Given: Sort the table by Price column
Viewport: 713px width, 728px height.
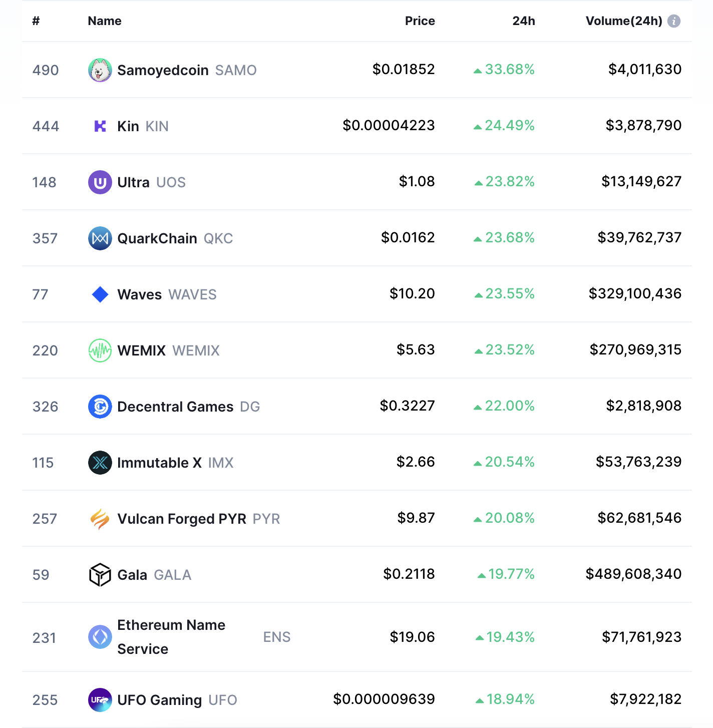Looking at the screenshot, I should [x=420, y=21].
